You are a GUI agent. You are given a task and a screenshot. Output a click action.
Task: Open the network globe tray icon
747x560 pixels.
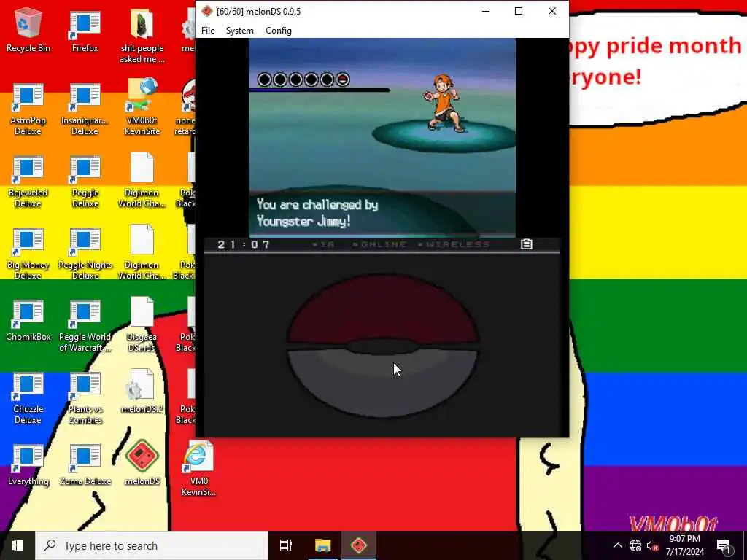point(635,545)
